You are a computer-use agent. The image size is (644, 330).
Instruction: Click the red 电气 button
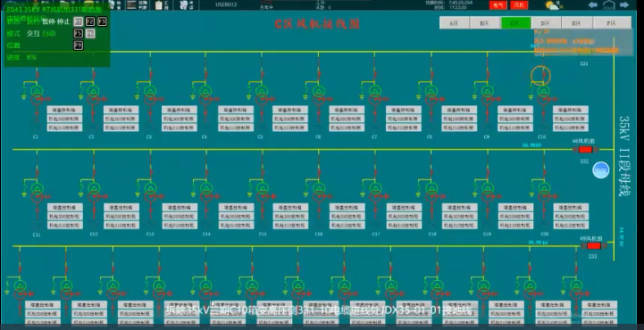tap(498, 5)
